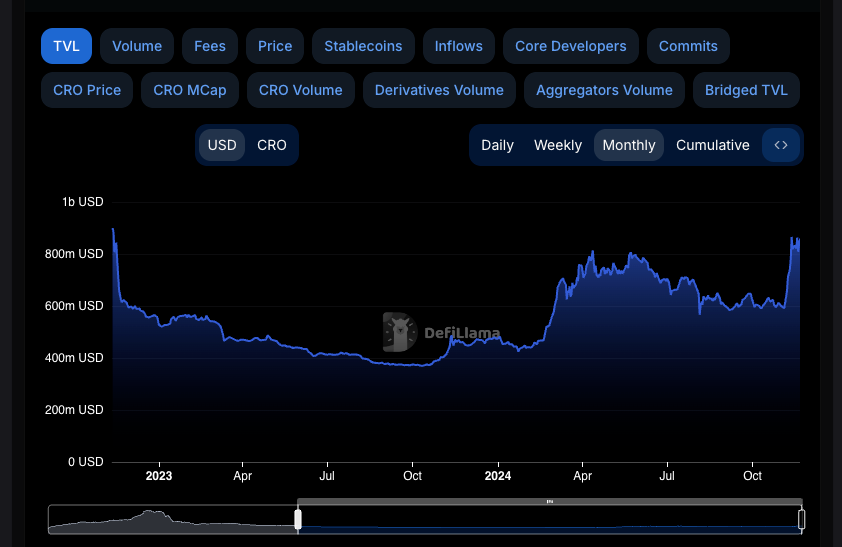Click the range selector top grip bar

point(550,501)
